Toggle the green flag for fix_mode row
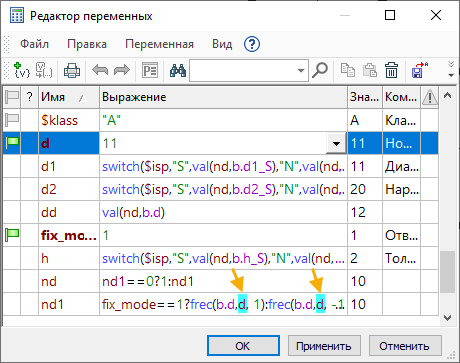 [12, 235]
